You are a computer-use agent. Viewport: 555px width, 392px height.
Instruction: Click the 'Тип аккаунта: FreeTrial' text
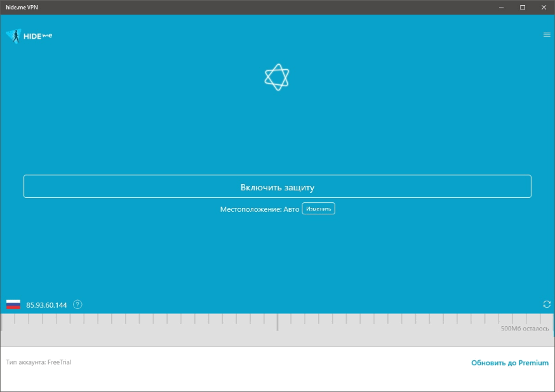(x=39, y=362)
